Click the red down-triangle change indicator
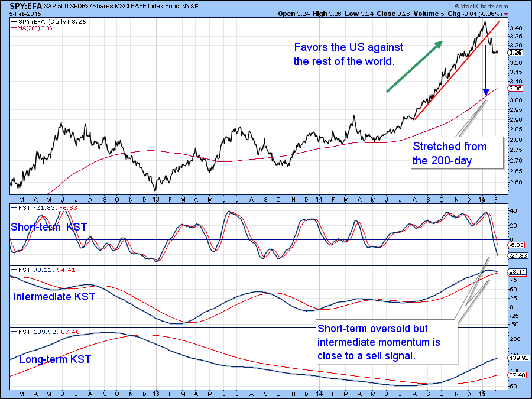The height and width of the screenshot is (399, 532). [506, 14]
